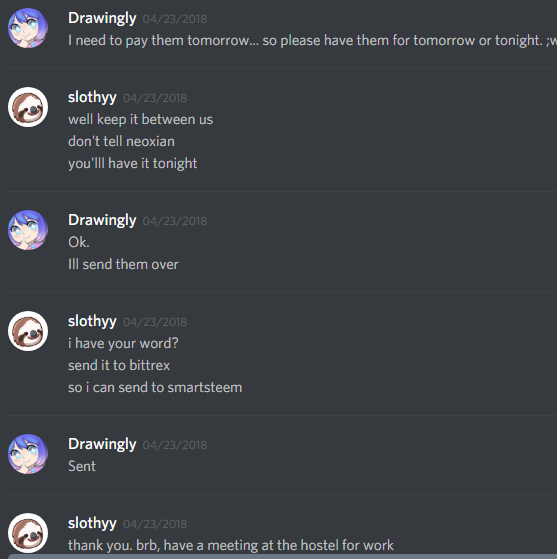
Task: Open Drawingly's avatar next to the "Ok." message
Action: (28, 230)
